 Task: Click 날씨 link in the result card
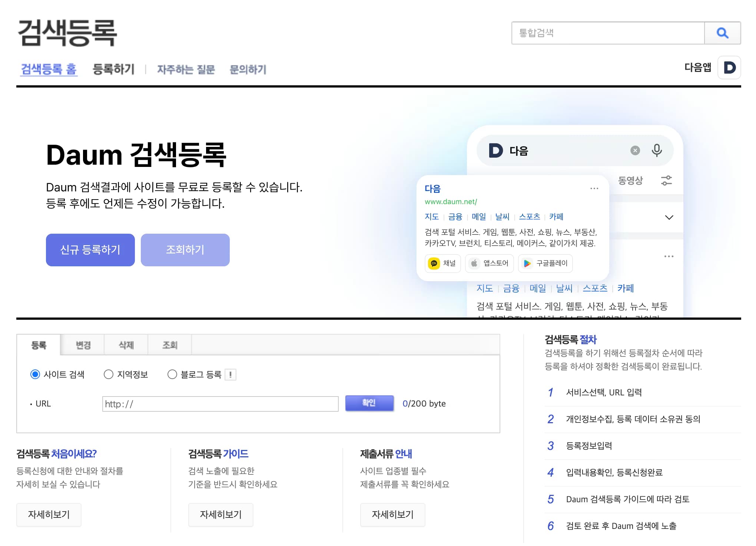(503, 217)
